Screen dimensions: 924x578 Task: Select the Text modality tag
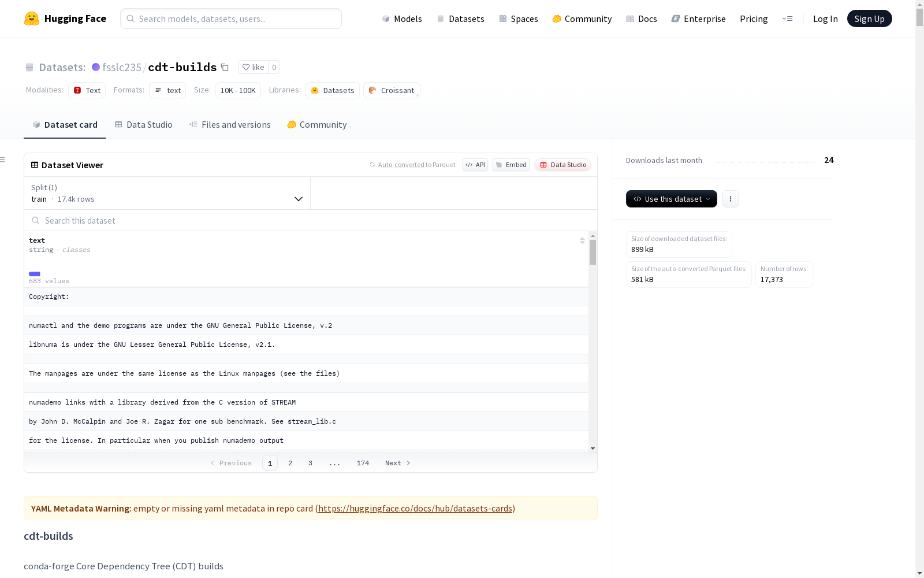[87, 90]
